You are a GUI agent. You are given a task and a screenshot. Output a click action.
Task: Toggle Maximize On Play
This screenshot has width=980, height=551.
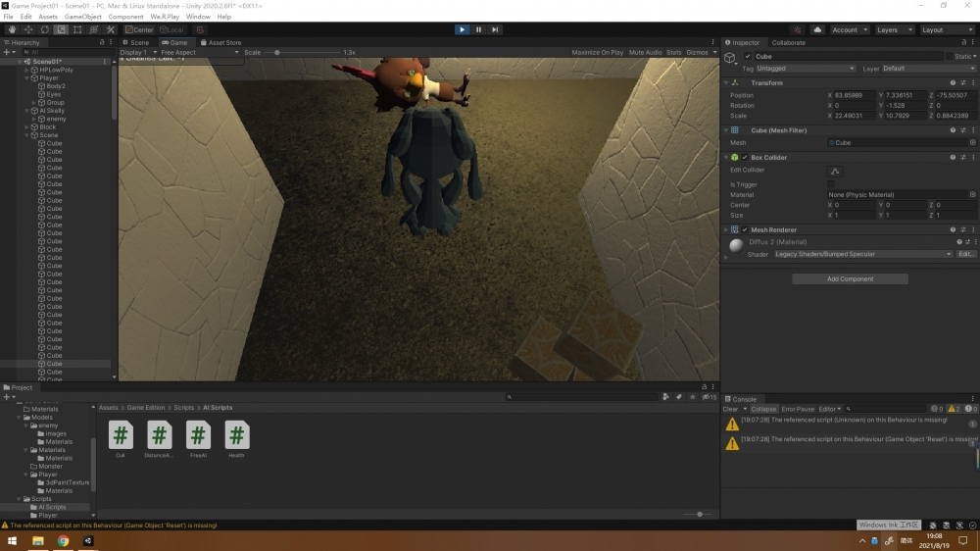pyautogui.click(x=597, y=53)
